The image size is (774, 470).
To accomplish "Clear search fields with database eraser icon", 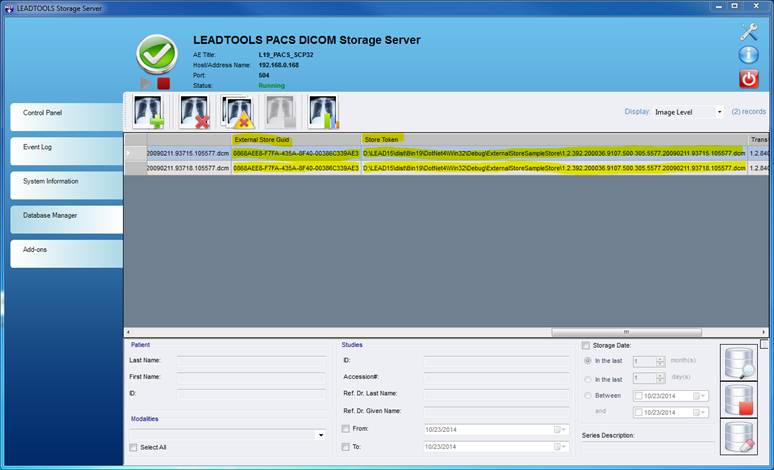I will [x=739, y=437].
